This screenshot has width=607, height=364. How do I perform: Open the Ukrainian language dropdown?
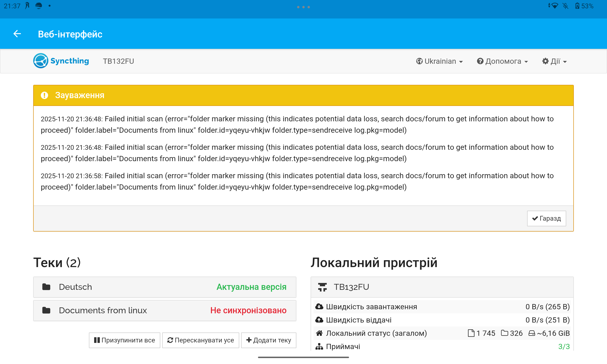(x=439, y=61)
